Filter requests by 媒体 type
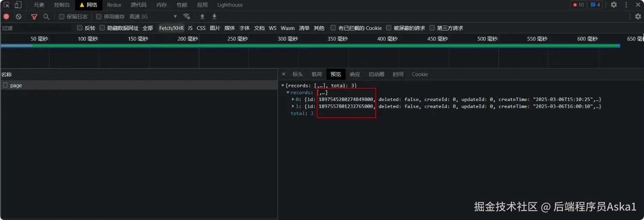The height and width of the screenshot is (220, 644). click(230, 28)
